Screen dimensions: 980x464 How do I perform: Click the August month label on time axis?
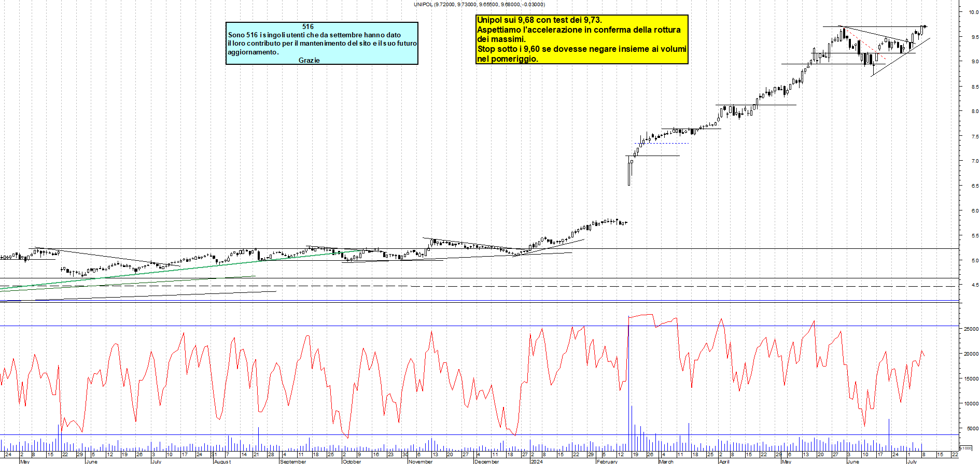222,461
